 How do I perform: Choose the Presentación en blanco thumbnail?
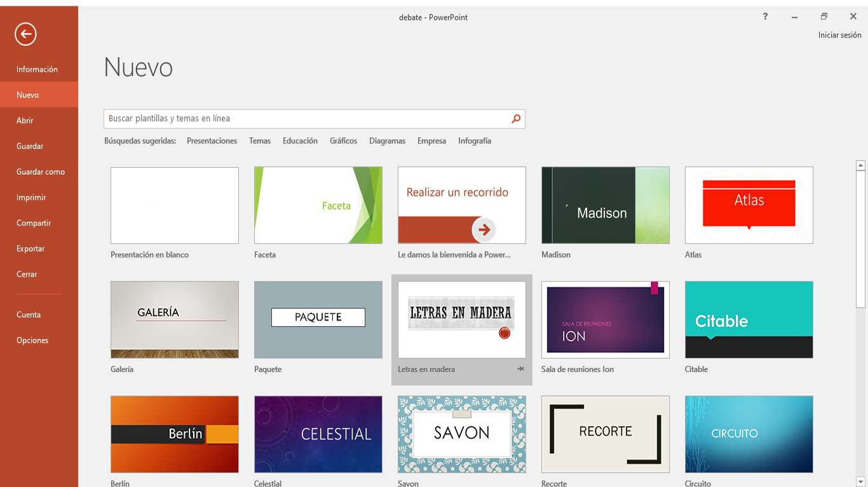175,205
